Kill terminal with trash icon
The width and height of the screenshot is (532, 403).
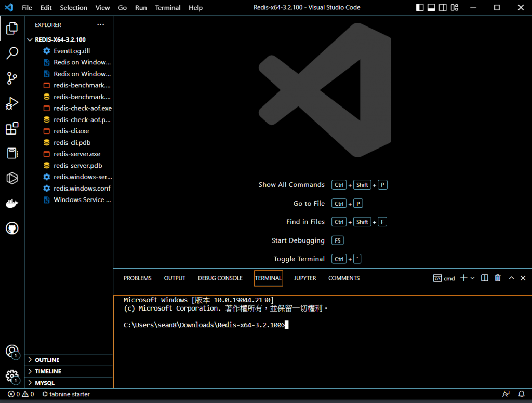tap(498, 278)
